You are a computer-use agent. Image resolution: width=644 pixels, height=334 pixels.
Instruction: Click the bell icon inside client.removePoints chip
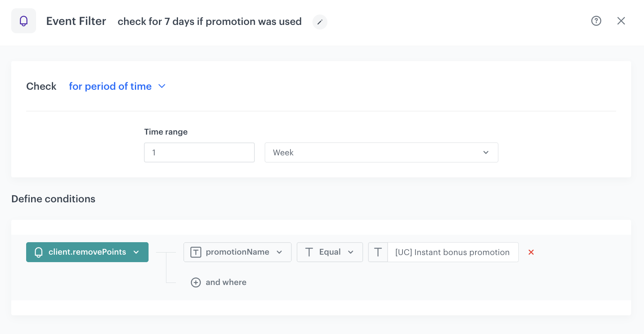(x=39, y=252)
